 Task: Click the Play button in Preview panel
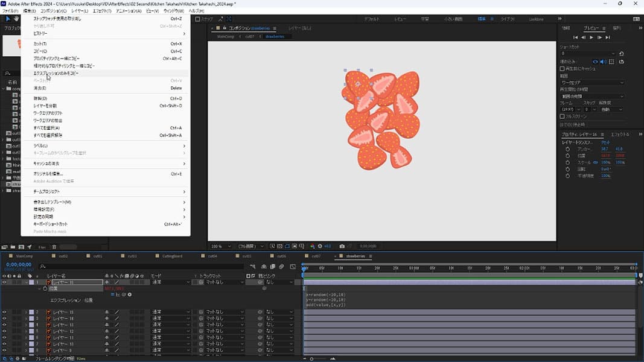click(591, 37)
